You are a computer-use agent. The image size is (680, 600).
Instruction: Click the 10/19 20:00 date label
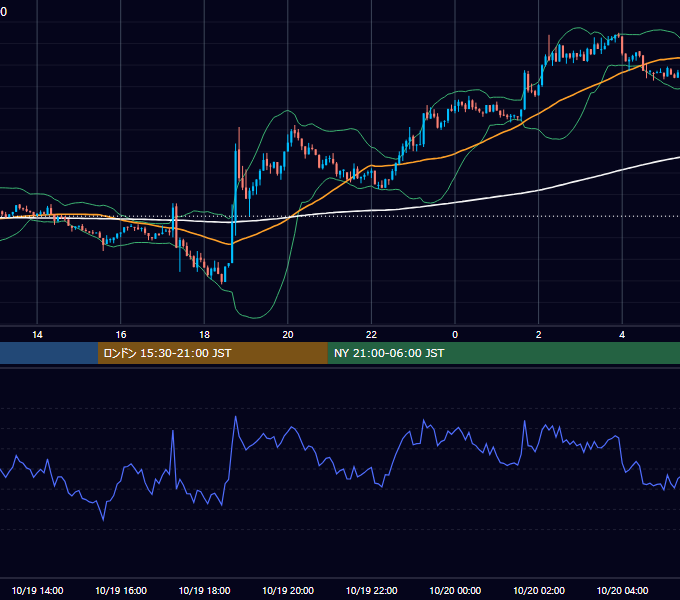288,590
